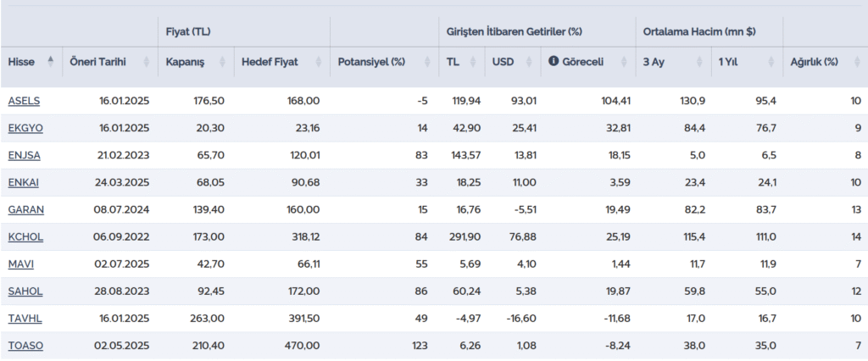Select TOASO closing price 210,40
Viewport: 868px width, 361px height.
coord(210,346)
